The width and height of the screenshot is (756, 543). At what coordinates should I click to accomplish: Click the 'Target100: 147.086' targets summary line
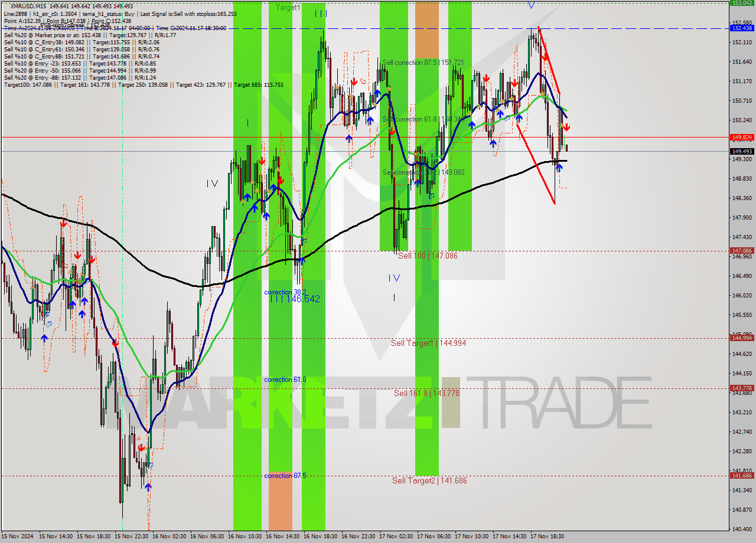pos(144,85)
